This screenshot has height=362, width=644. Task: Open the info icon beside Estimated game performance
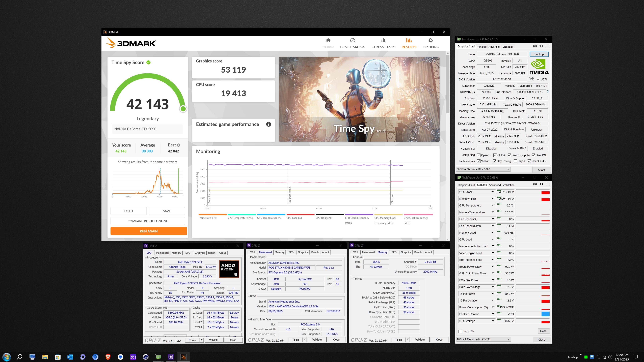click(269, 124)
